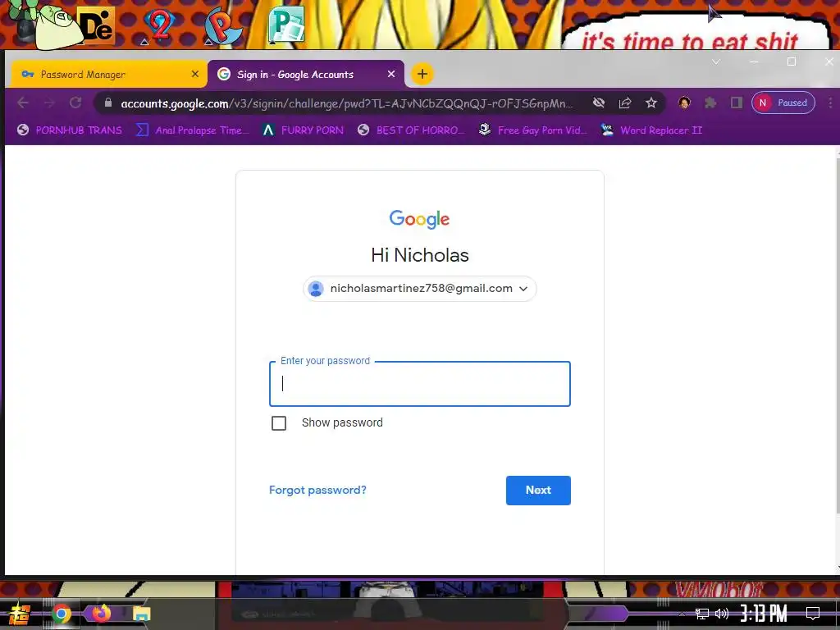Open the BEST OF HORRO... bookmark

point(412,130)
